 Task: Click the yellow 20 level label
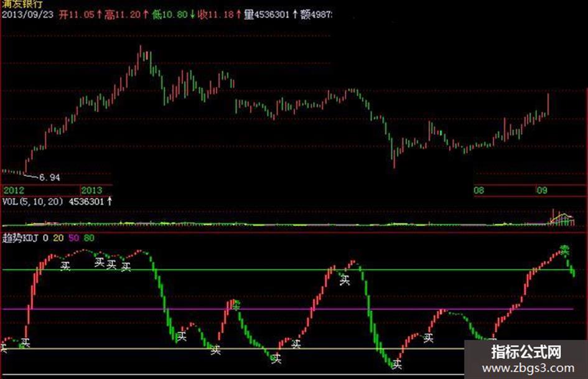tap(58, 238)
